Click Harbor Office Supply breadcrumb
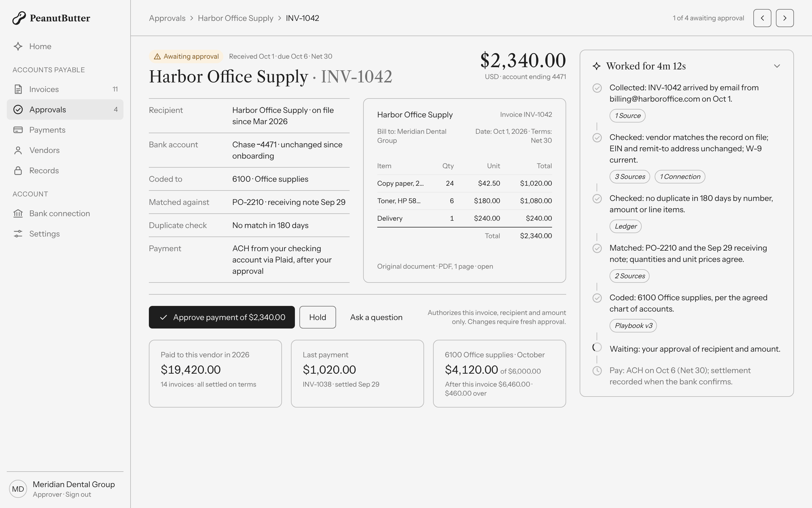The image size is (812, 508). coord(235,18)
